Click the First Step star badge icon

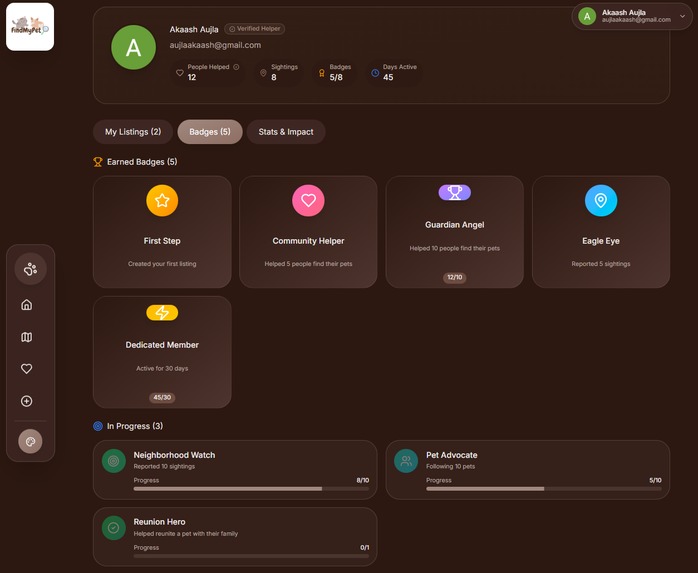click(x=162, y=200)
